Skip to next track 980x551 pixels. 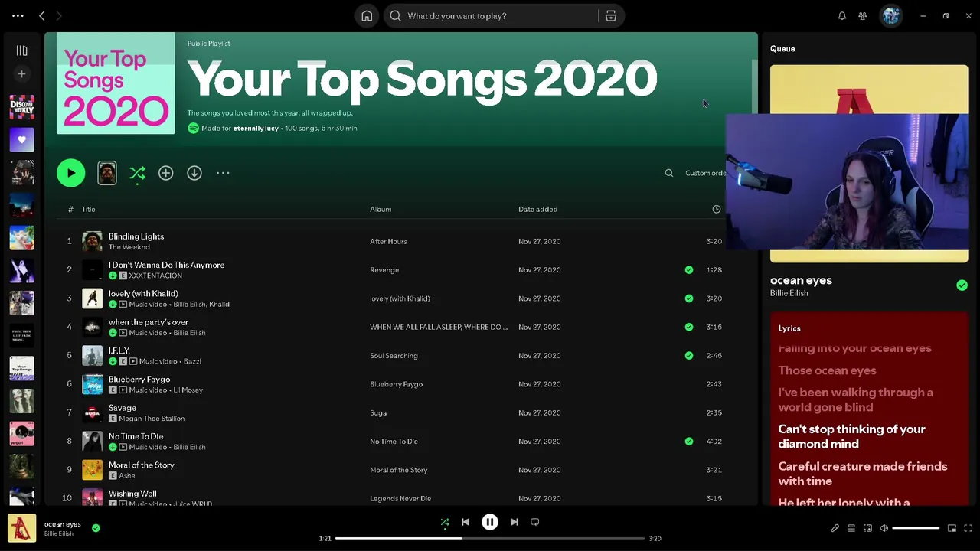(x=514, y=523)
